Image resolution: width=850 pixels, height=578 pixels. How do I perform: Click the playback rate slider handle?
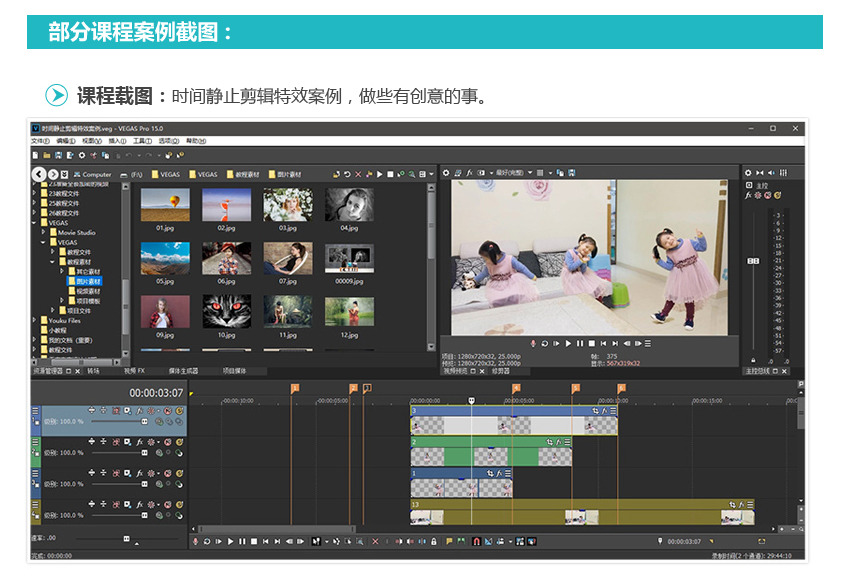(x=126, y=538)
